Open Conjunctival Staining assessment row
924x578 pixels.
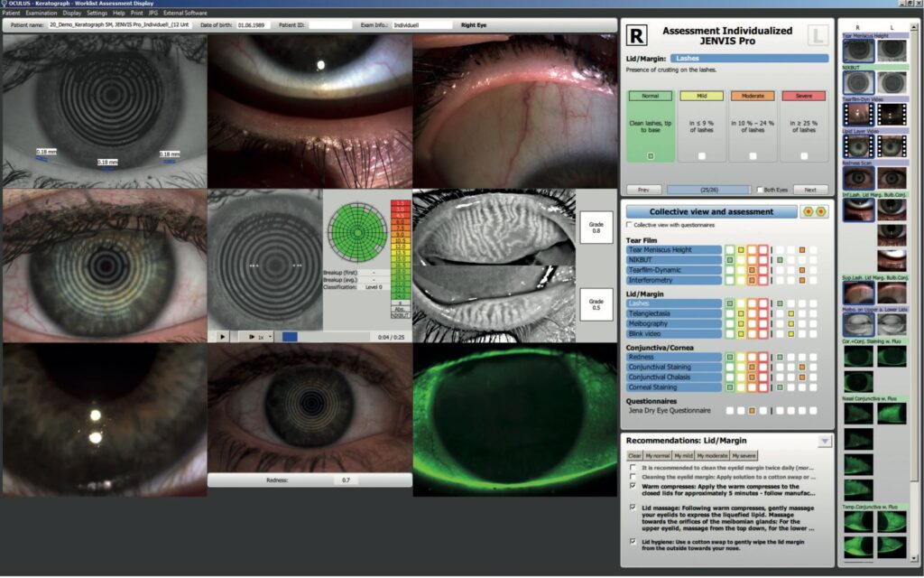(x=673, y=368)
